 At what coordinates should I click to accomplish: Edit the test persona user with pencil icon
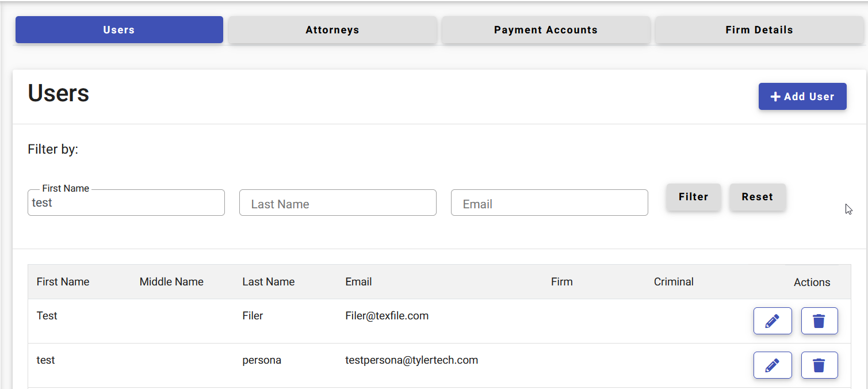pos(773,365)
